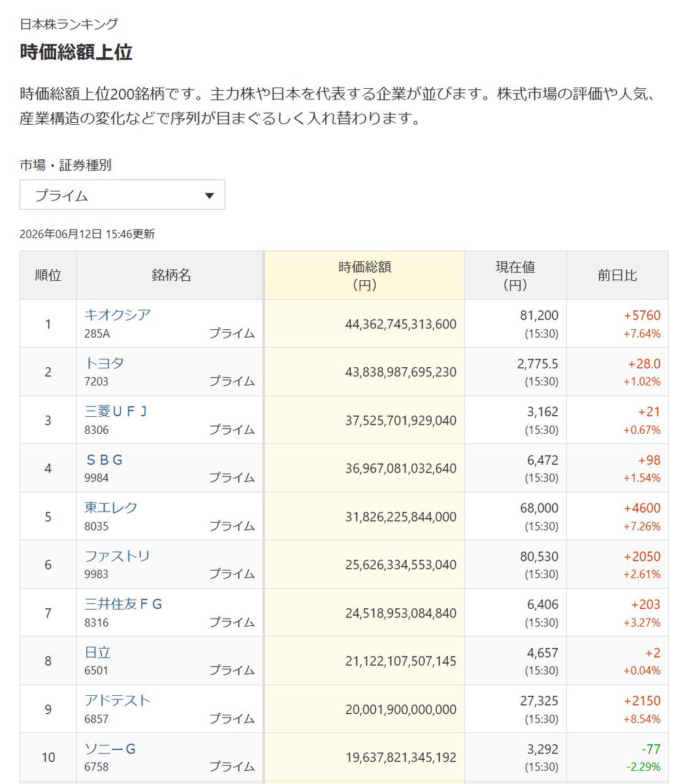689x784 pixels.
Task: Click the +2150 change value
Action: click(x=642, y=700)
